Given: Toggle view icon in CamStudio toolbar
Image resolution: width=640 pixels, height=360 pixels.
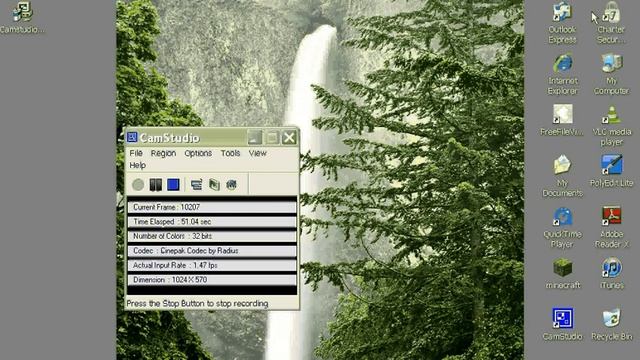Looking at the screenshot, I should [196, 185].
